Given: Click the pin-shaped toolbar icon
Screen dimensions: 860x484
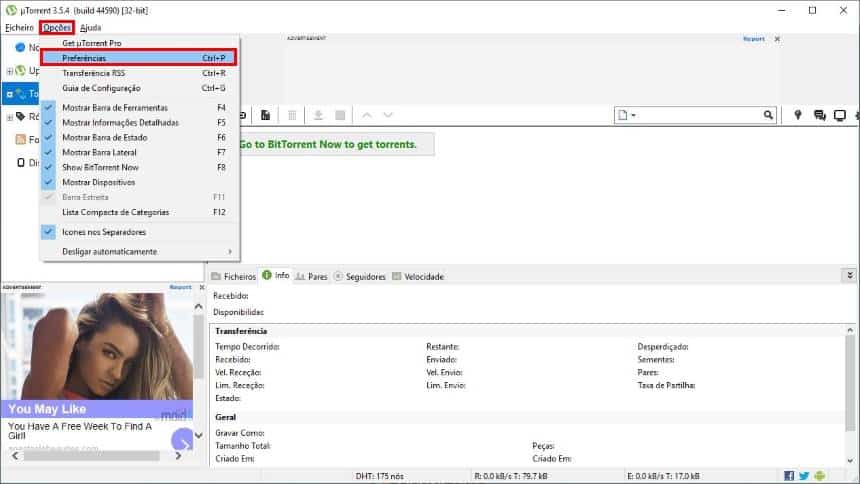Looking at the screenshot, I should 798,115.
